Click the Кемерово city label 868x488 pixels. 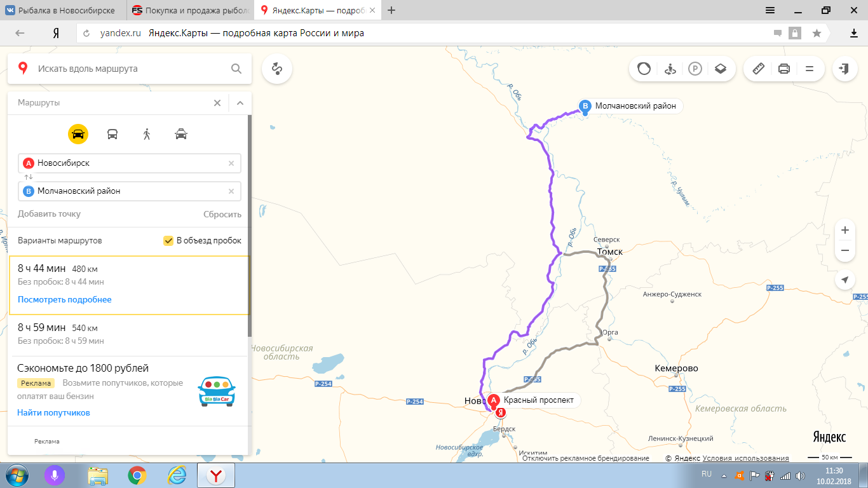point(676,369)
